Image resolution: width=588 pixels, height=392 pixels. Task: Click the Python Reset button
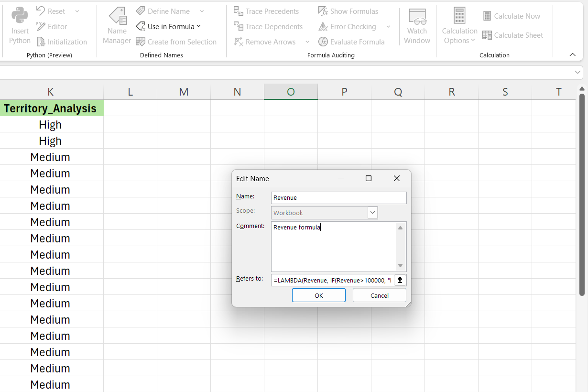(51, 11)
